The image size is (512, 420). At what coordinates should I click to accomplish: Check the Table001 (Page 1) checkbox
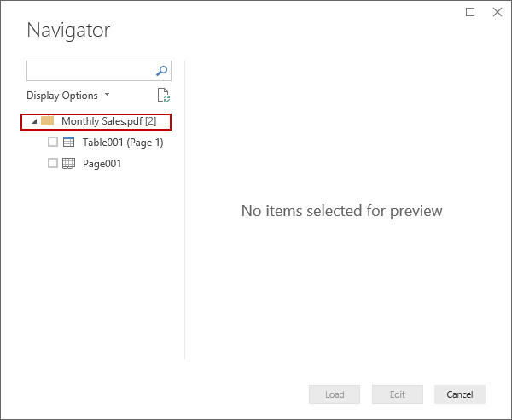tap(53, 143)
